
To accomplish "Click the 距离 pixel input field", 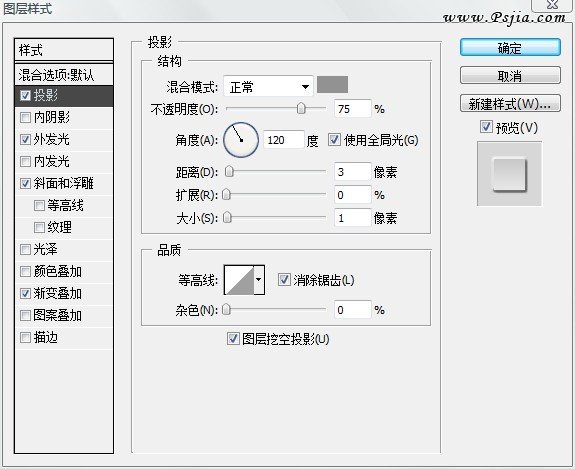I will [x=353, y=172].
